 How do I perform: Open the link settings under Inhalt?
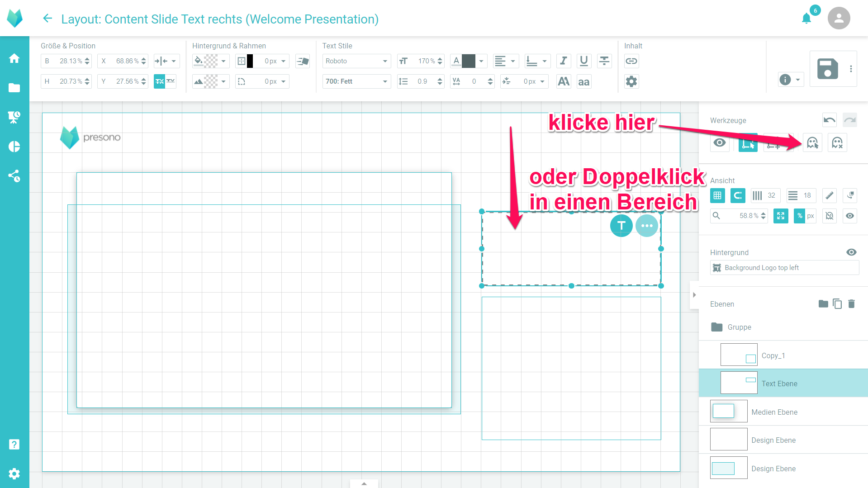coord(631,61)
